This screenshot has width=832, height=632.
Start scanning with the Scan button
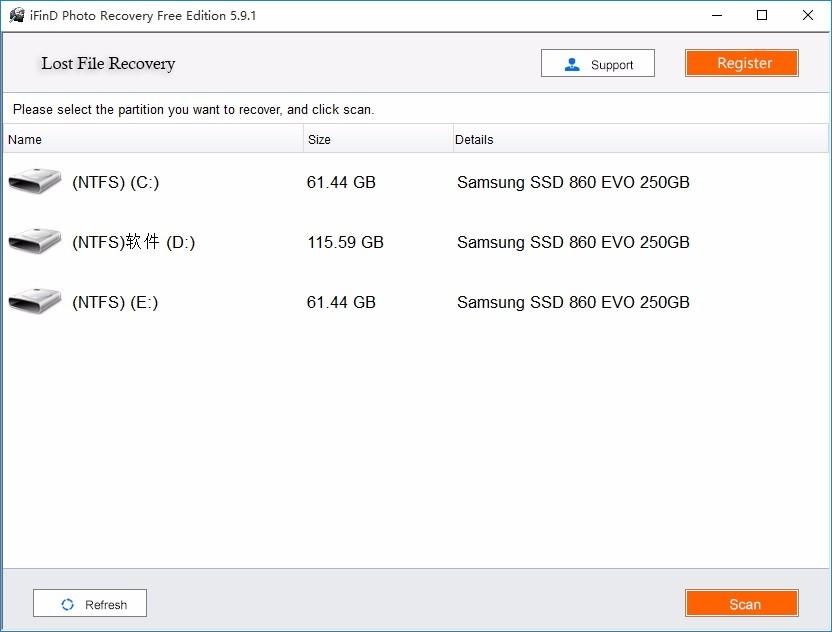741,603
